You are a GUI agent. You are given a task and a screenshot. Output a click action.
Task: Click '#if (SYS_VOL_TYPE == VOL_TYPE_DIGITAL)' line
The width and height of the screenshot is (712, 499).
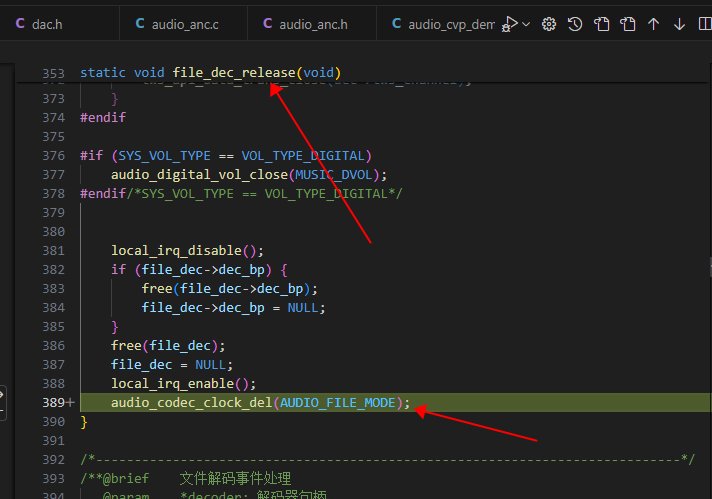226,156
